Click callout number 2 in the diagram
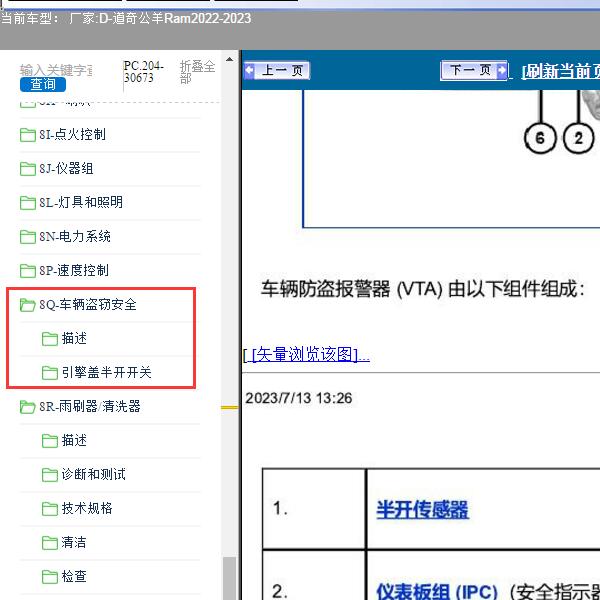 (x=579, y=138)
